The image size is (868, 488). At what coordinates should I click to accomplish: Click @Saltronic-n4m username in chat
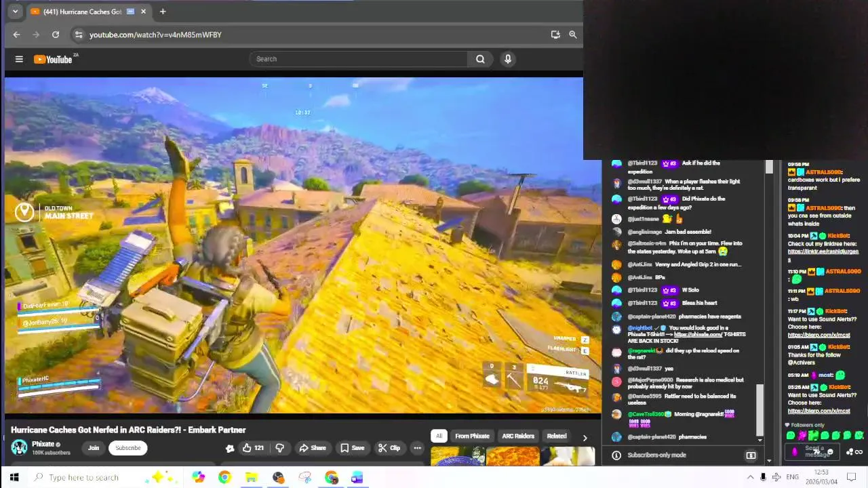pos(647,243)
